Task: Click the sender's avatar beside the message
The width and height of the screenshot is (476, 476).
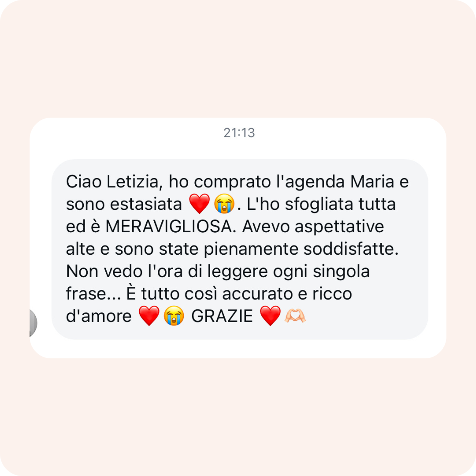Action: pyautogui.click(x=33, y=323)
